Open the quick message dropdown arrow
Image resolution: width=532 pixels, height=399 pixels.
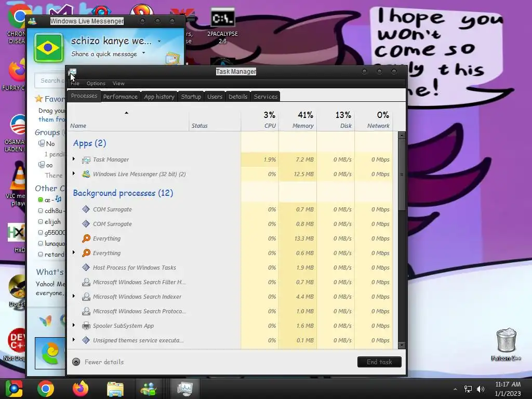point(143,53)
